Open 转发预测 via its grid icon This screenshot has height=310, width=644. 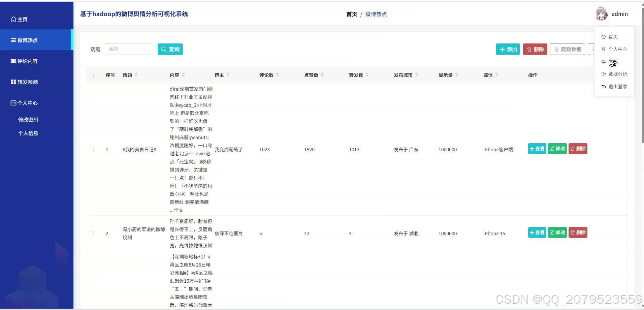(x=13, y=82)
